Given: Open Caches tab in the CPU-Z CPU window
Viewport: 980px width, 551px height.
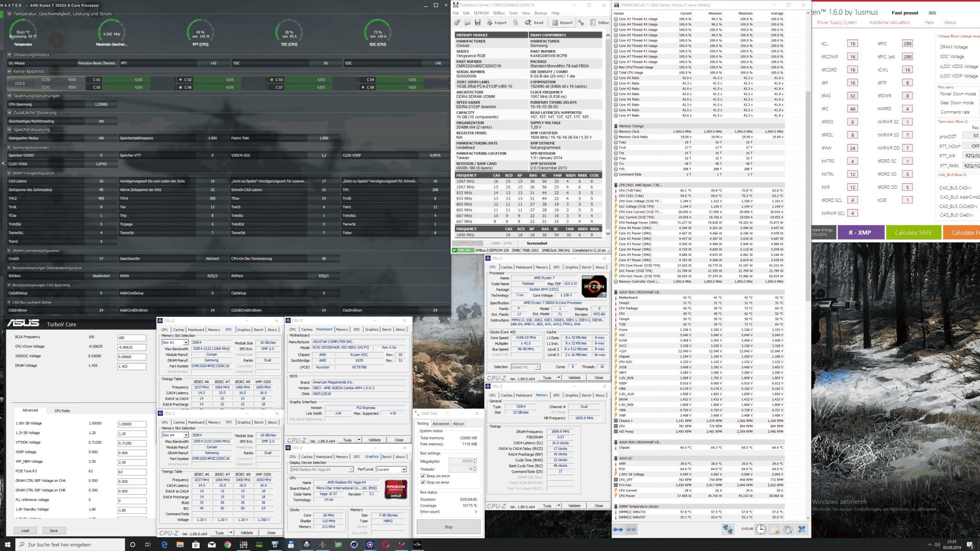Looking at the screenshot, I should coord(507,267).
